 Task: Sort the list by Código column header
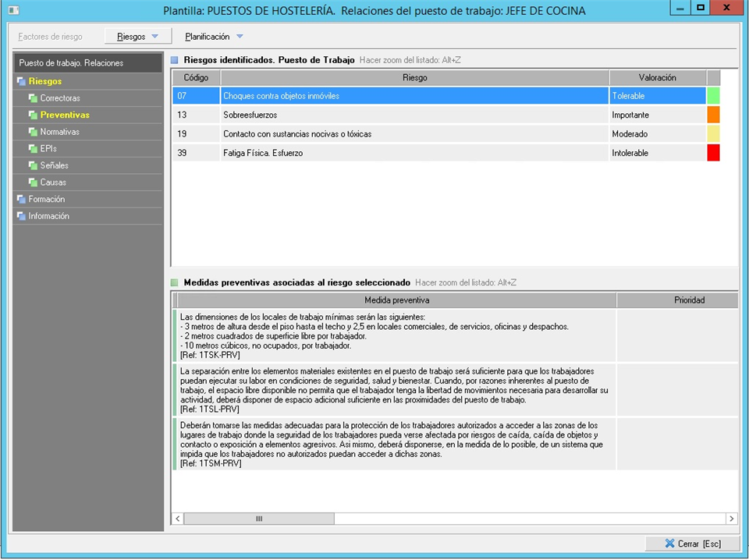(196, 78)
